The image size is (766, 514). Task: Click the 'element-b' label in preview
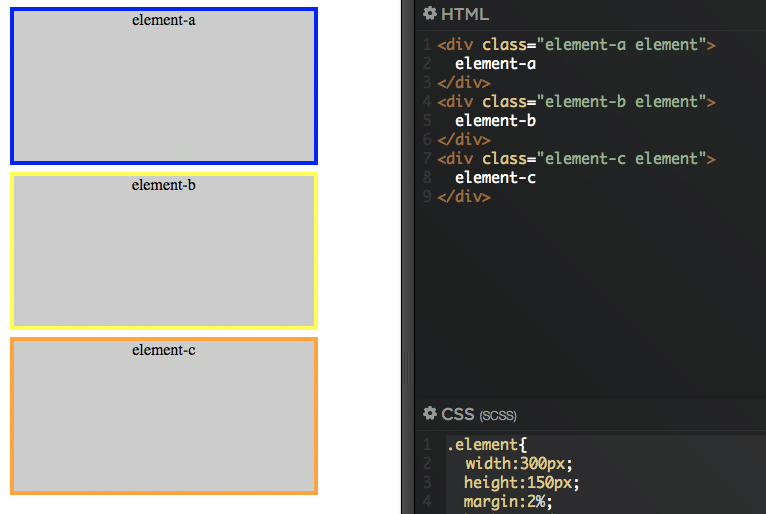164,185
